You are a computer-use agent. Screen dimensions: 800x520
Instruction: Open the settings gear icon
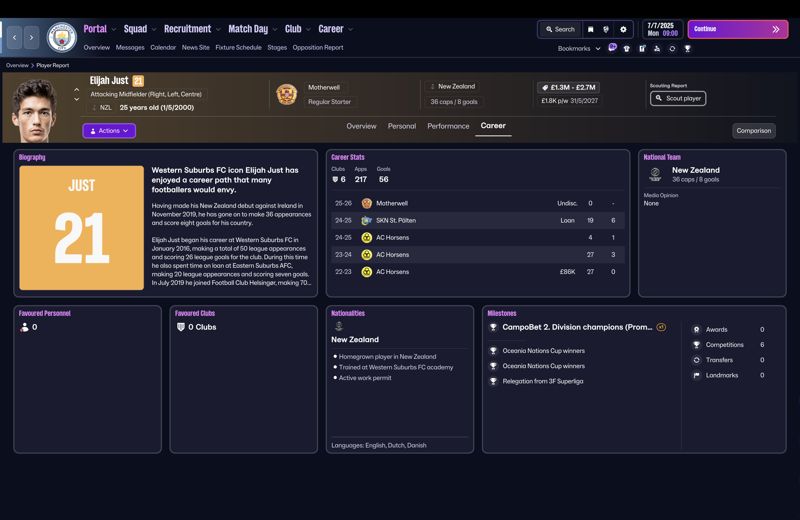[623, 30]
